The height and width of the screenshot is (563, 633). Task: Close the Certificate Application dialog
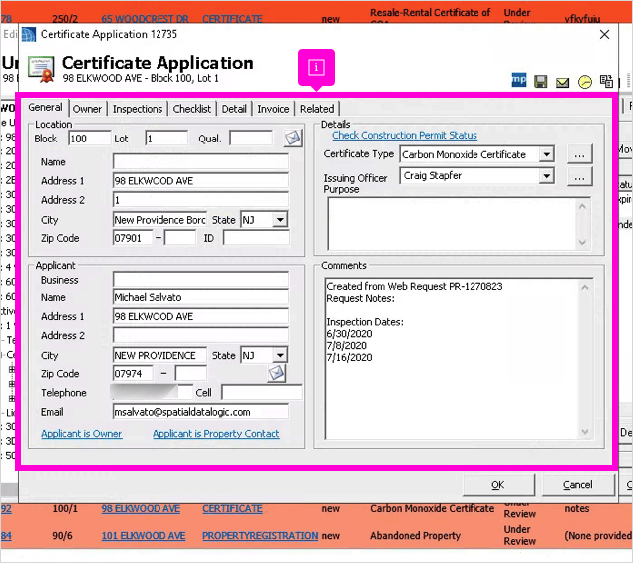pyautogui.click(x=604, y=35)
